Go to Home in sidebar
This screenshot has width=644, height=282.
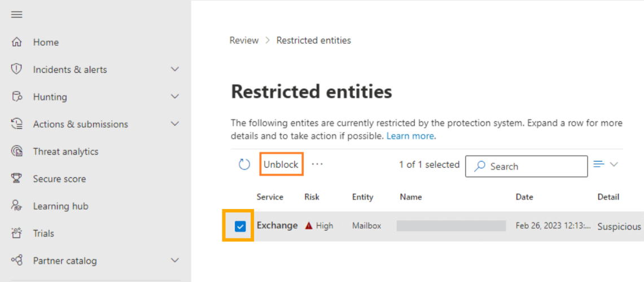click(46, 42)
